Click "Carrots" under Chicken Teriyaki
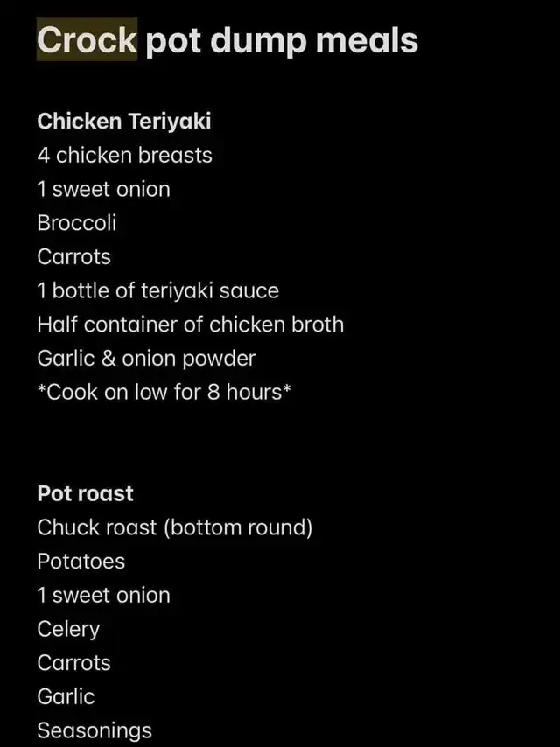The width and height of the screenshot is (560, 747). (73, 257)
